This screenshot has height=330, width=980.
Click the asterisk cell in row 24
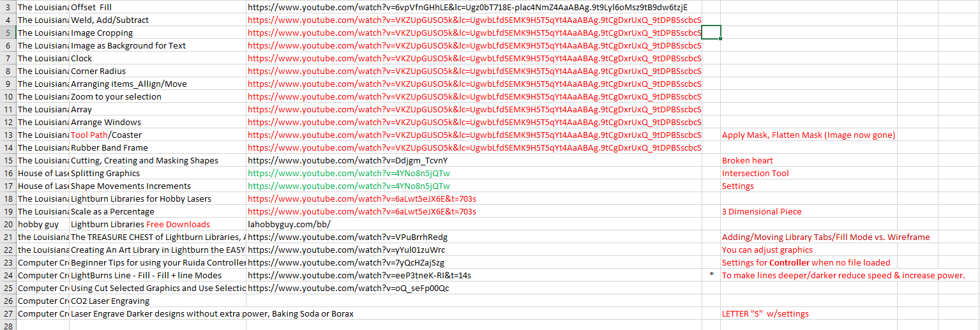711,275
